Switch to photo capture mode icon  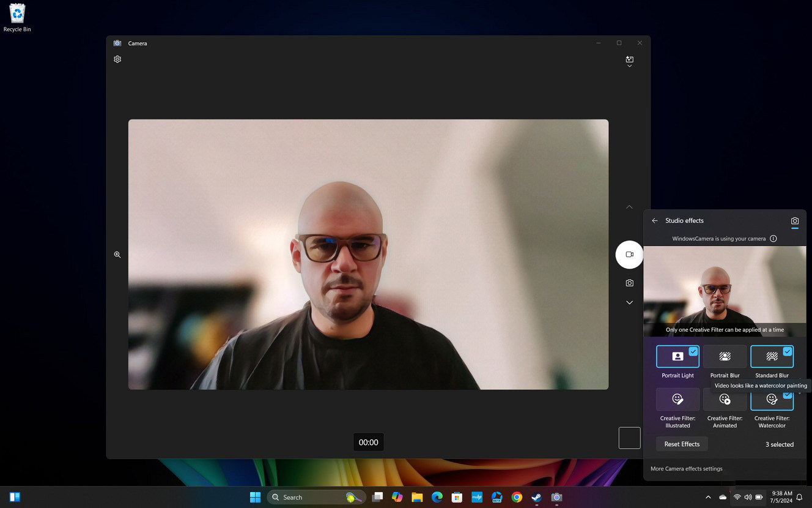(629, 283)
